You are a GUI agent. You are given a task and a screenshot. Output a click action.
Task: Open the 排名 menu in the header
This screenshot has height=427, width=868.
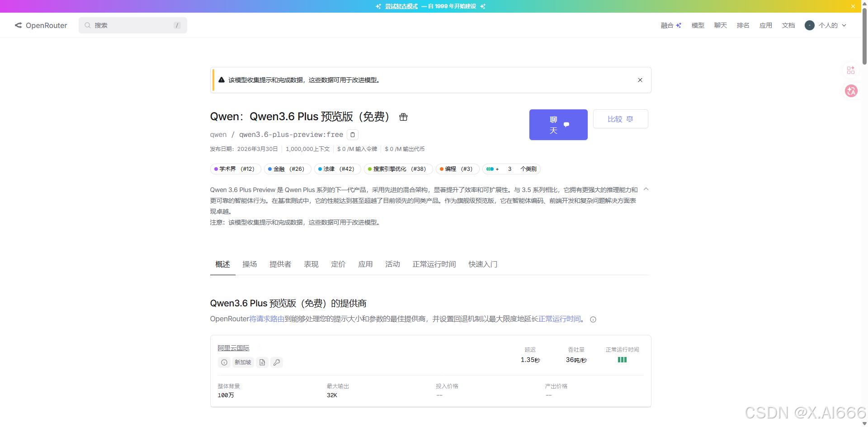pos(742,25)
